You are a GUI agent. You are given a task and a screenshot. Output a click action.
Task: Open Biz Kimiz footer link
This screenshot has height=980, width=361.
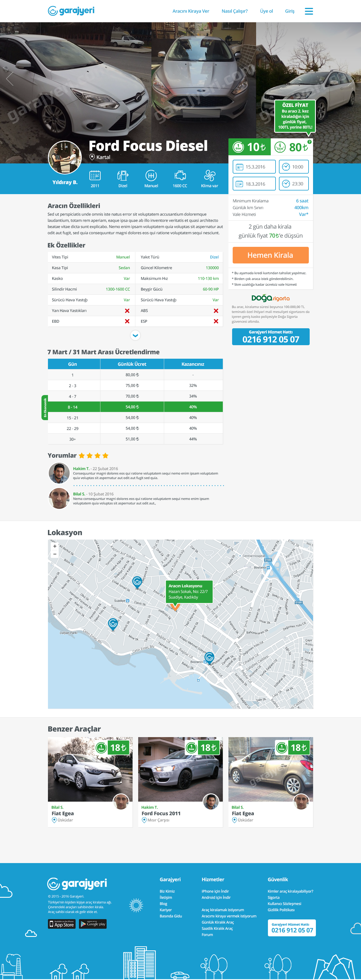[167, 891]
